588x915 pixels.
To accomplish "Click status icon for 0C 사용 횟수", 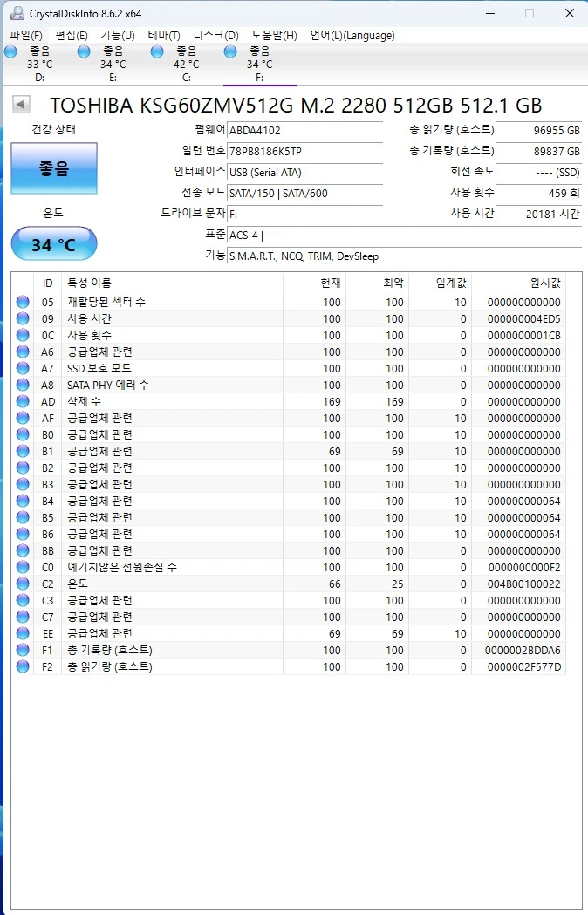I will pos(23,335).
